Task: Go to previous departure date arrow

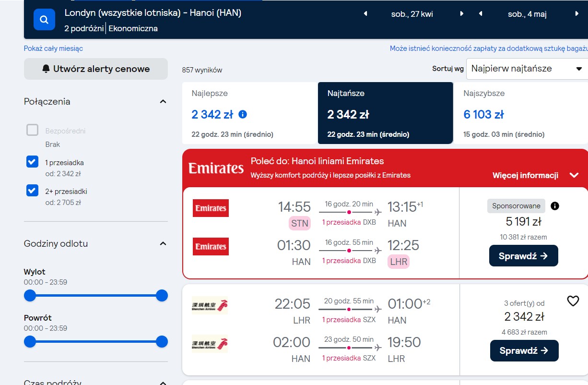Action: (365, 14)
